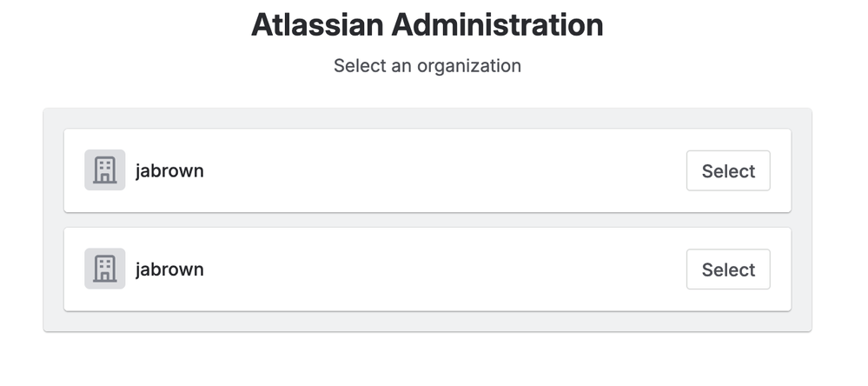Click the top jabrown organization name
The width and height of the screenshot is (868, 386).
[169, 170]
